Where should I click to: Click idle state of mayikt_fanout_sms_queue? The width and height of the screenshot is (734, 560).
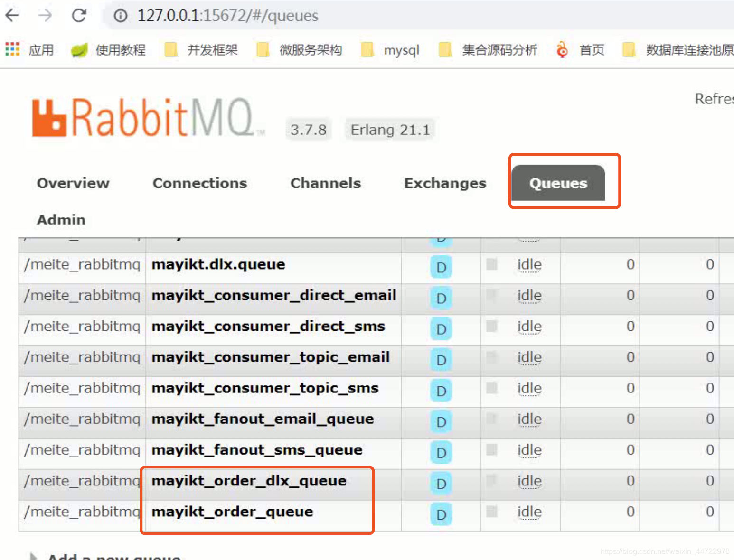point(529,450)
